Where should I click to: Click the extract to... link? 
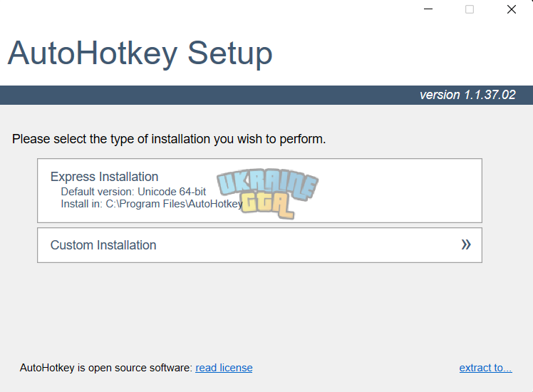pos(485,368)
